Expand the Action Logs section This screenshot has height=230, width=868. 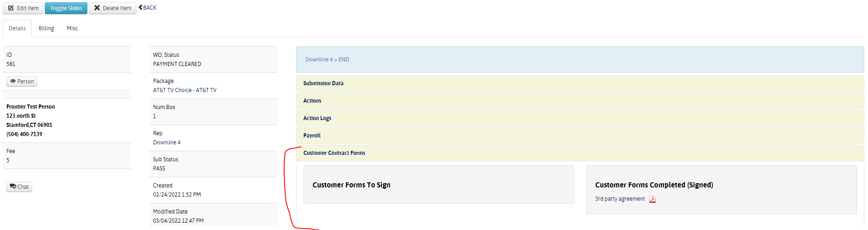click(x=317, y=118)
